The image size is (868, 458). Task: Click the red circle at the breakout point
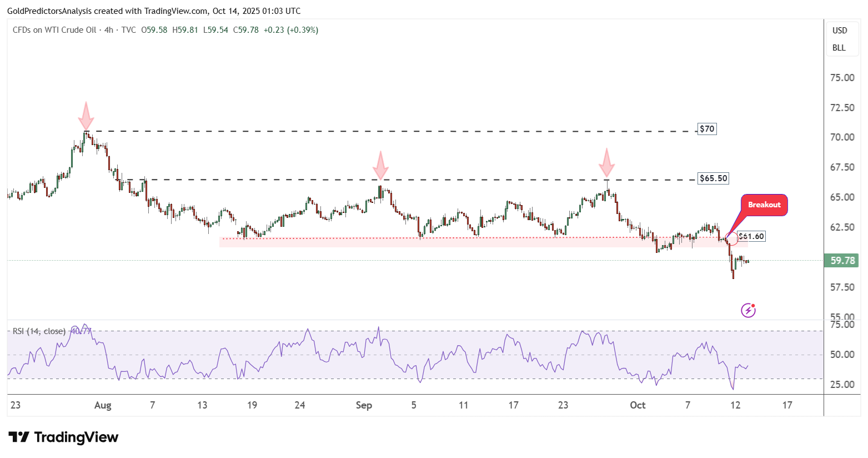coord(732,239)
